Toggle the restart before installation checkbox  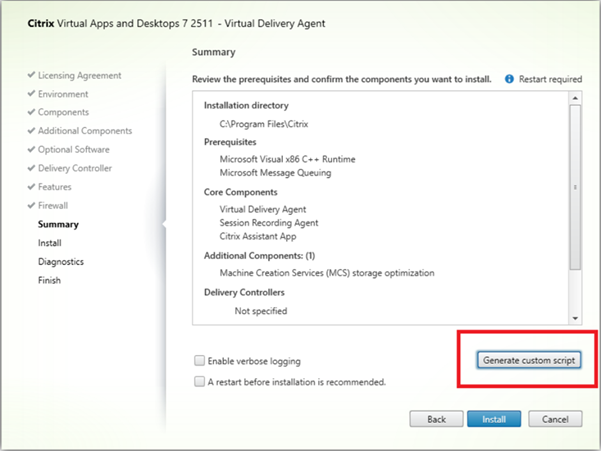pyautogui.click(x=201, y=381)
